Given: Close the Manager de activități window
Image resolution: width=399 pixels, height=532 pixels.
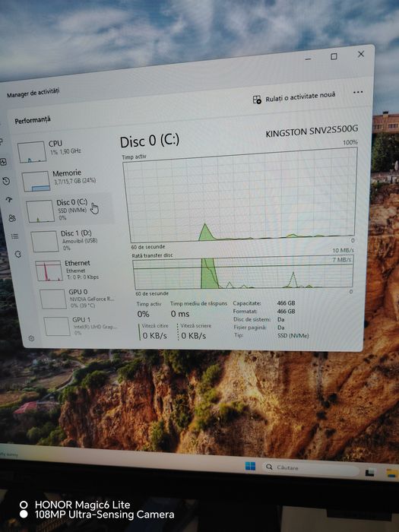Looking at the screenshot, I should click(361, 54).
